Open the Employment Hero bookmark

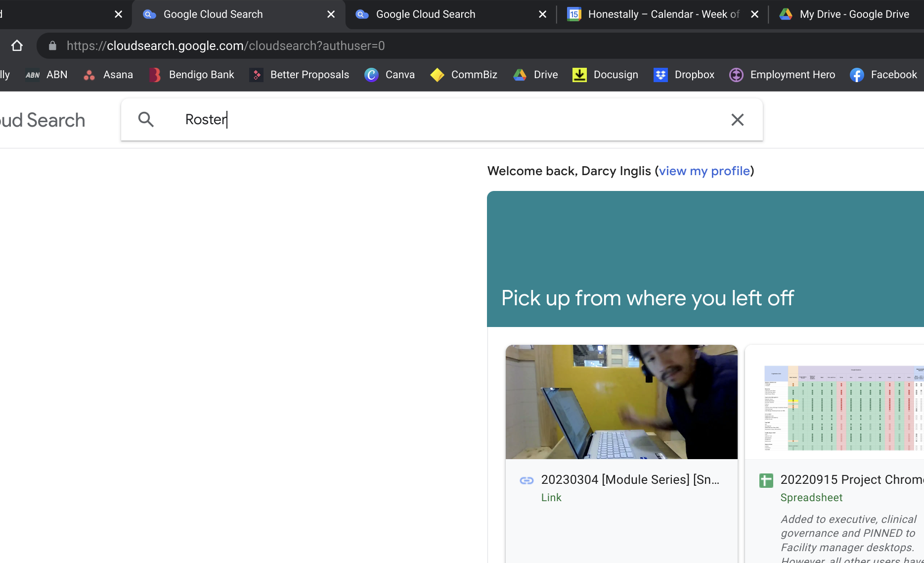[782, 75]
